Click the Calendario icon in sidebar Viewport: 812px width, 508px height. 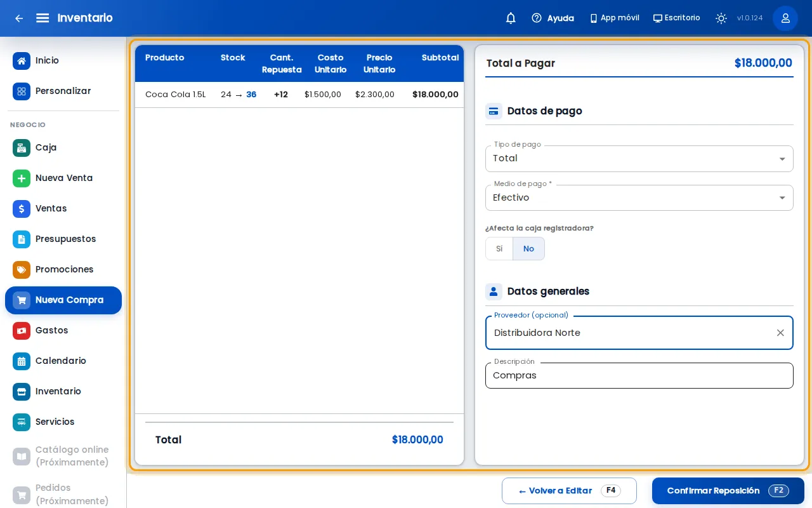click(22, 361)
